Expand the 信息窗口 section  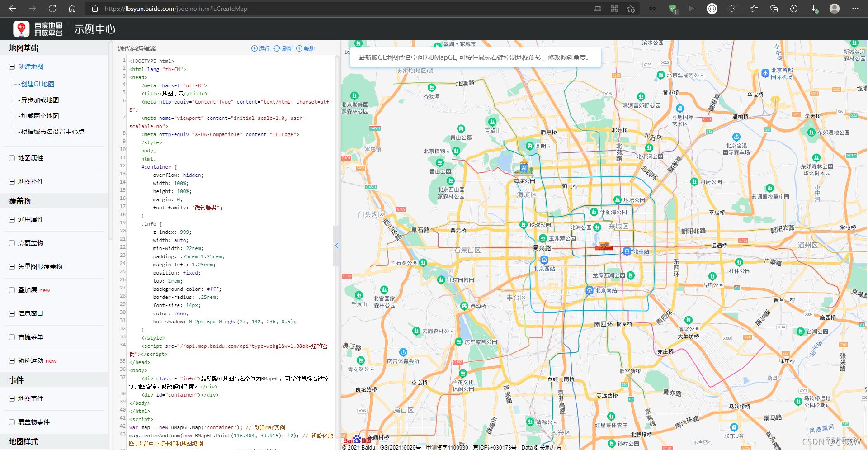click(12, 313)
